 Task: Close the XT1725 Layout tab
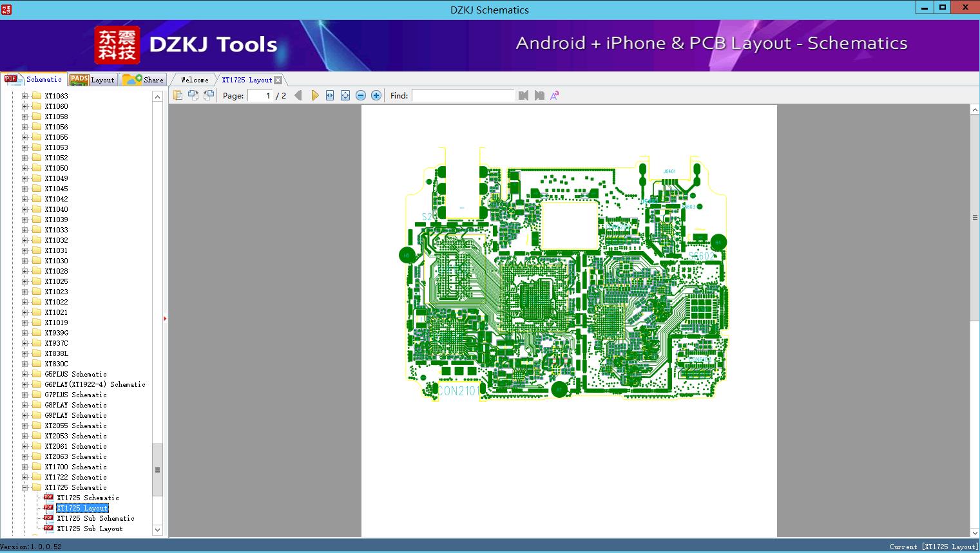pyautogui.click(x=278, y=80)
